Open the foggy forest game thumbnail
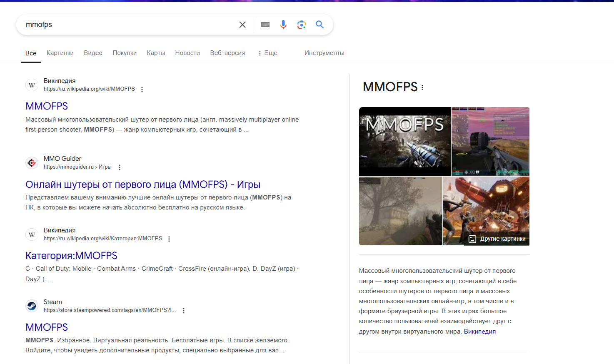614x364 pixels. (401, 211)
